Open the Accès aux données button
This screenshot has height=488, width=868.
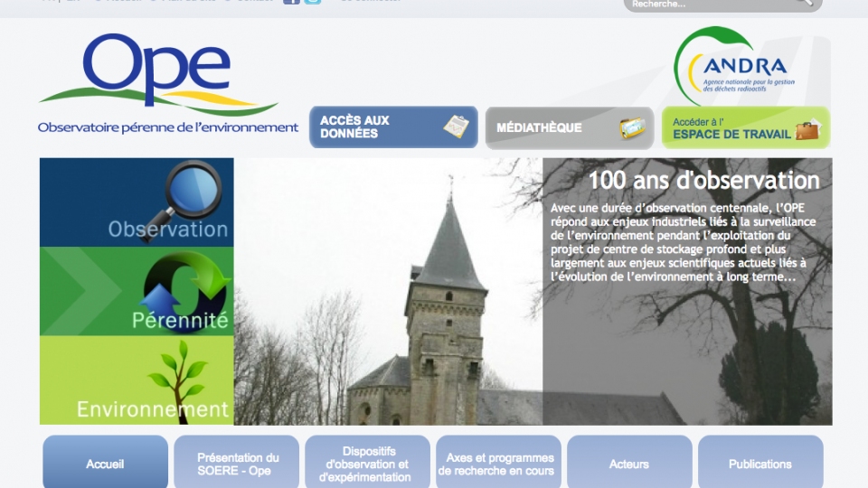click(393, 127)
